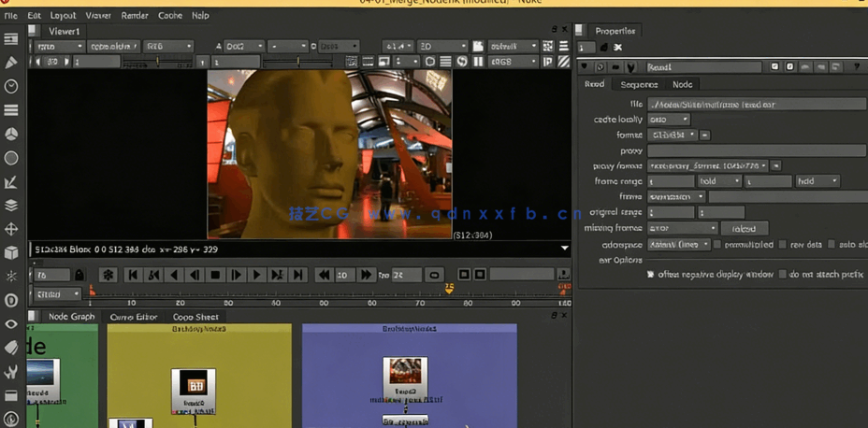Open the Time nodes clock icon

pos(11,86)
